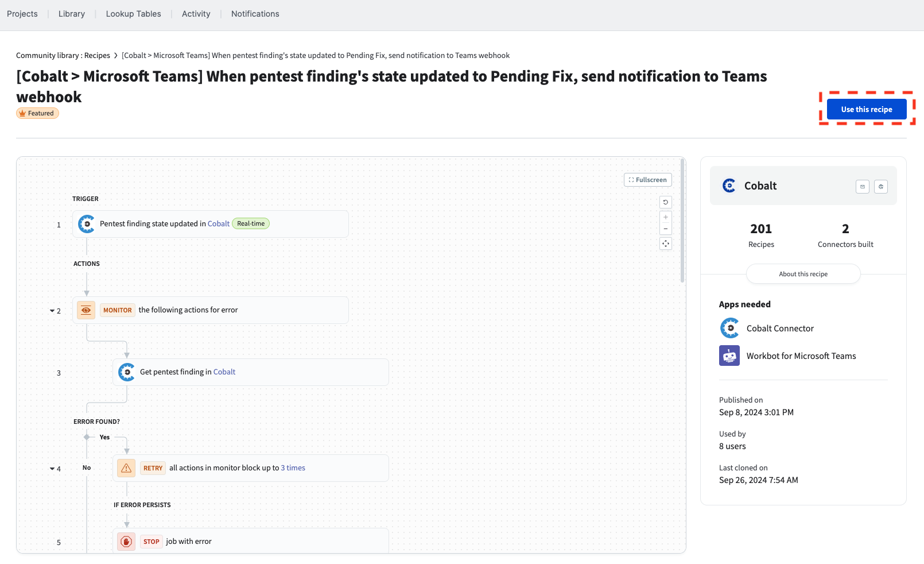Go to the Library tab
This screenshot has width=924, height=564.
tap(72, 14)
